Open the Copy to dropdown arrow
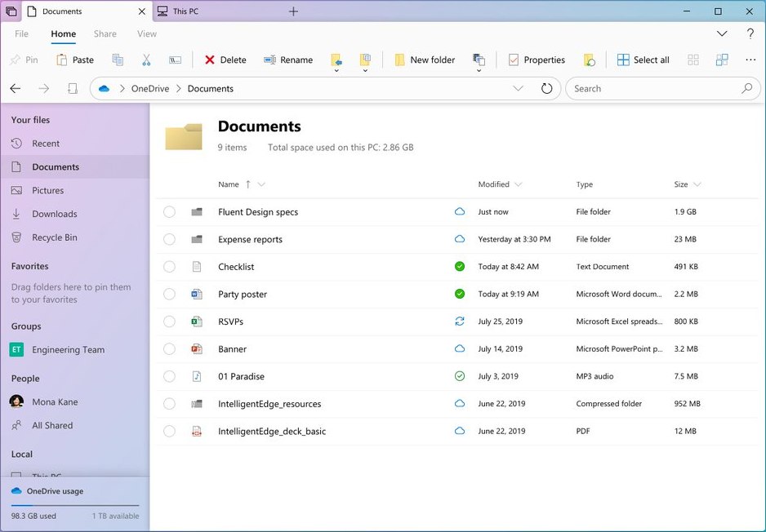The height and width of the screenshot is (532, 766). (365, 71)
